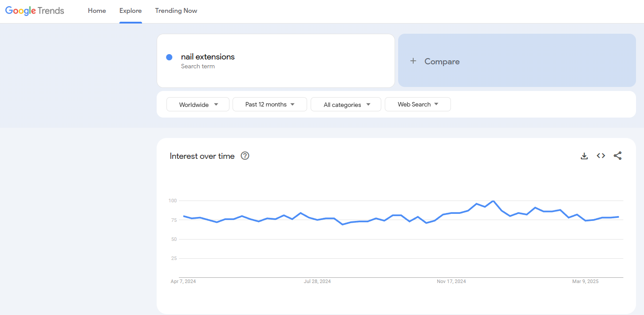Click the Nov 17, 2024 axis label
The width and height of the screenshot is (644, 315).
451,281
